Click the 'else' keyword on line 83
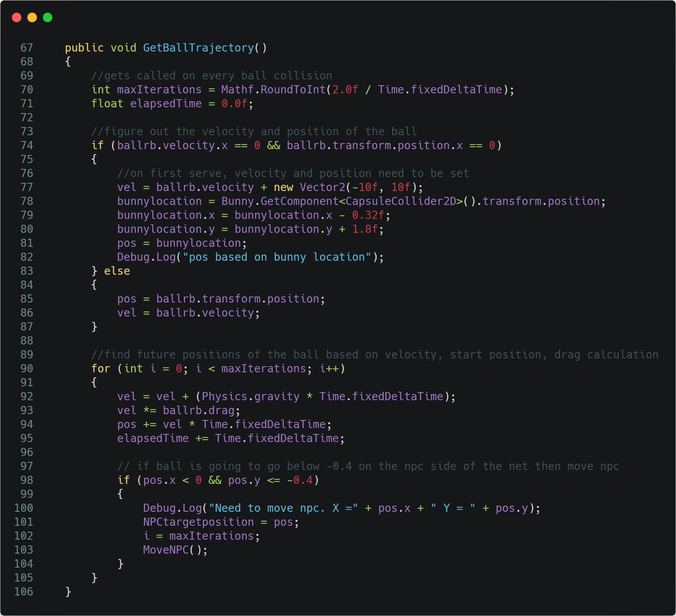 pos(117,271)
